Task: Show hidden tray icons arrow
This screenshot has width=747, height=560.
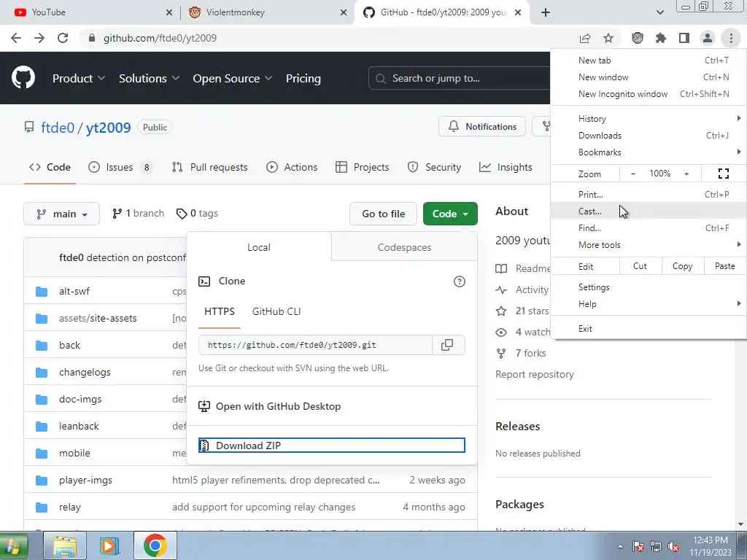Action: point(620,546)
